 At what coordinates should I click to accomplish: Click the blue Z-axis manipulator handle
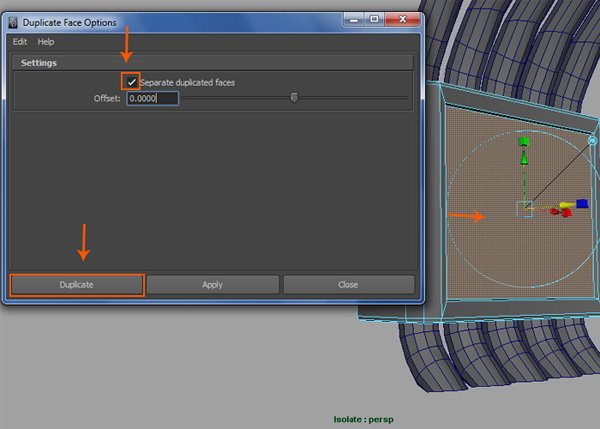tap(582, 204)
